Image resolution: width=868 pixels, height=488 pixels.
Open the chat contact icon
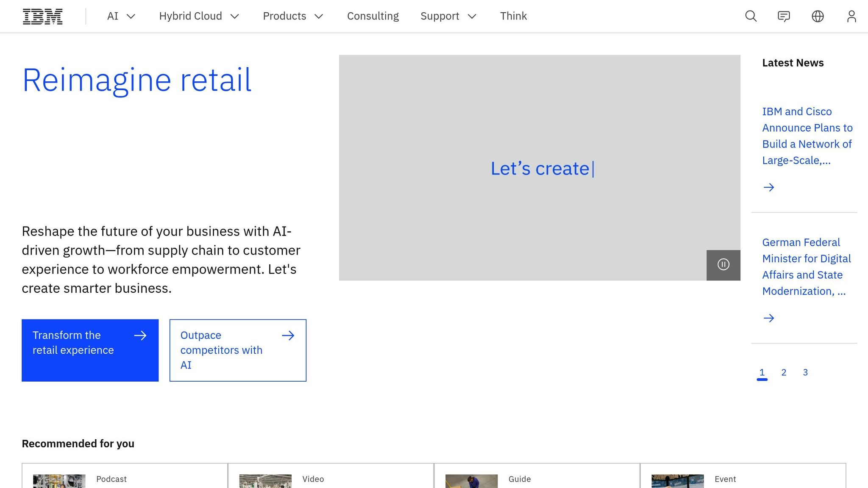coord(784,16)
